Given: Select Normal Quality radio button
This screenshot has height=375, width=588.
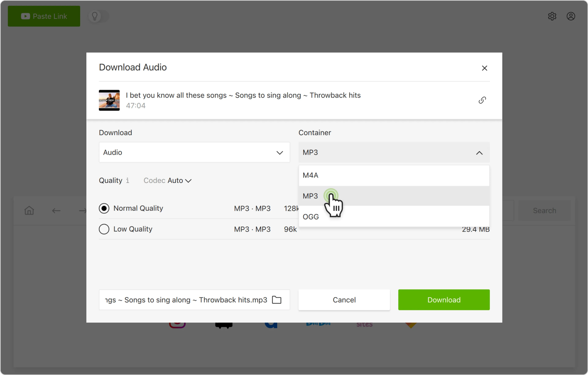Looking at the screenshot, I should pyautogui.click(x=104, y=208).
